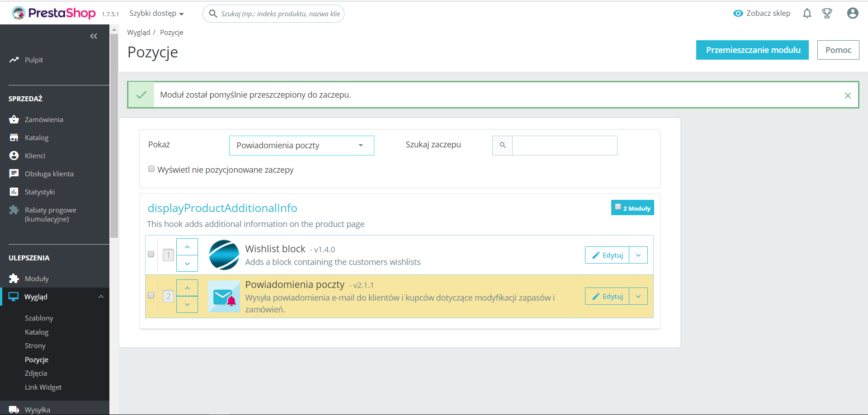Collapse the sidebar with the double chevron
Image resolution: width=868 pixels, height=415 pixels.
point(94,36)
